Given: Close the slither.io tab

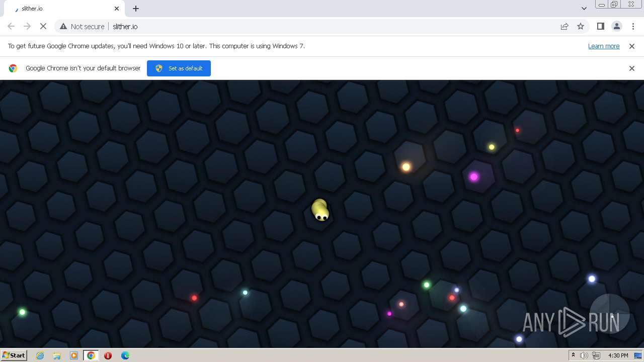Looking at the screenshot, I should click(117, 9).
